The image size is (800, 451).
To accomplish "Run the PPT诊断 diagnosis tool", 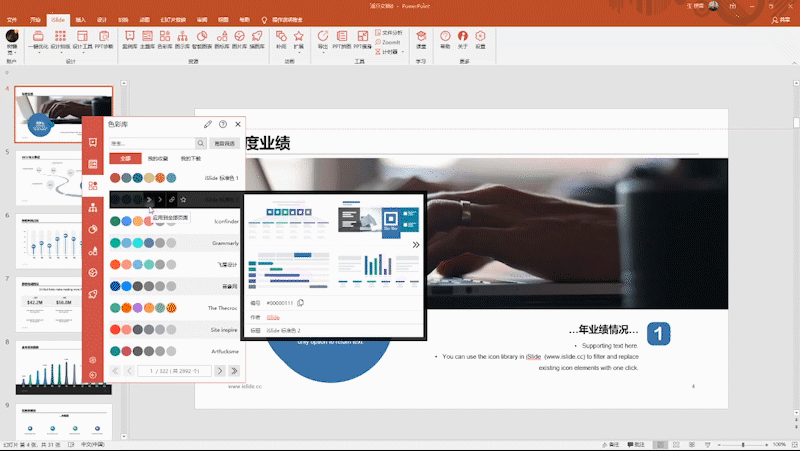I will pyautogui.click(x=104, y=37).
